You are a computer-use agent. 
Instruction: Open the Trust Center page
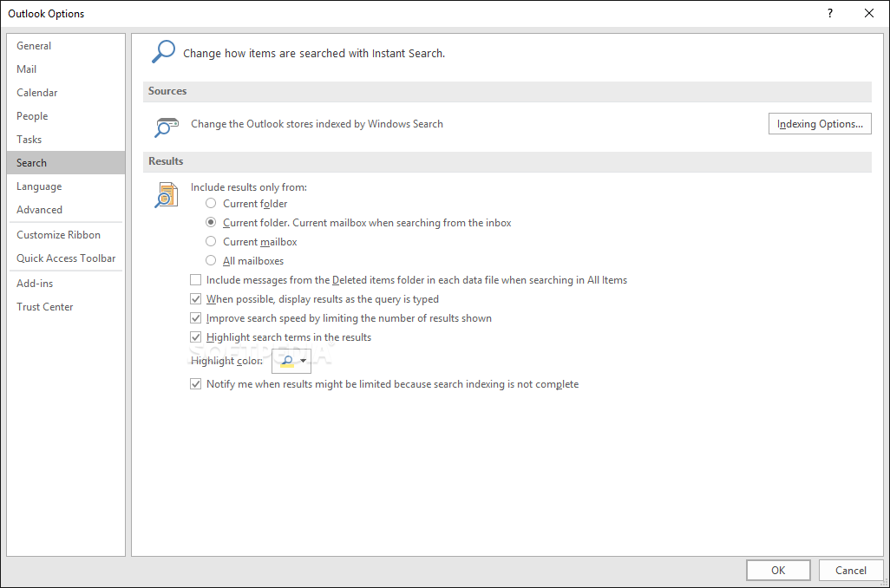pyautogui.click(x=66, y=306)
